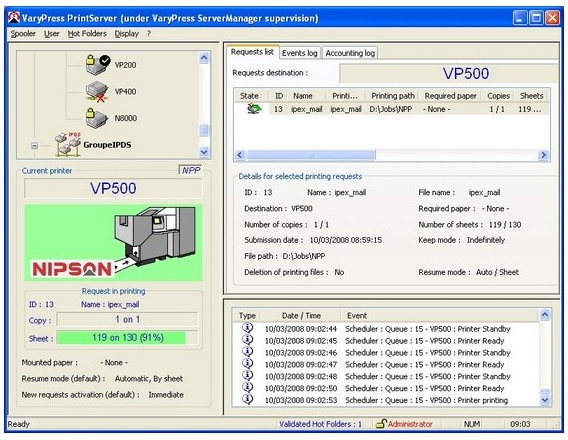Open the ? help menu
The height and width of the screenshot is (440, 568).
149,34
